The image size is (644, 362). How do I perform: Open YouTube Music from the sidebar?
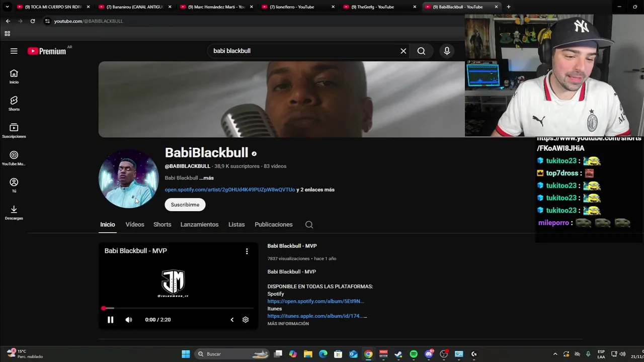pyautogui.click(x=14, y=158)
